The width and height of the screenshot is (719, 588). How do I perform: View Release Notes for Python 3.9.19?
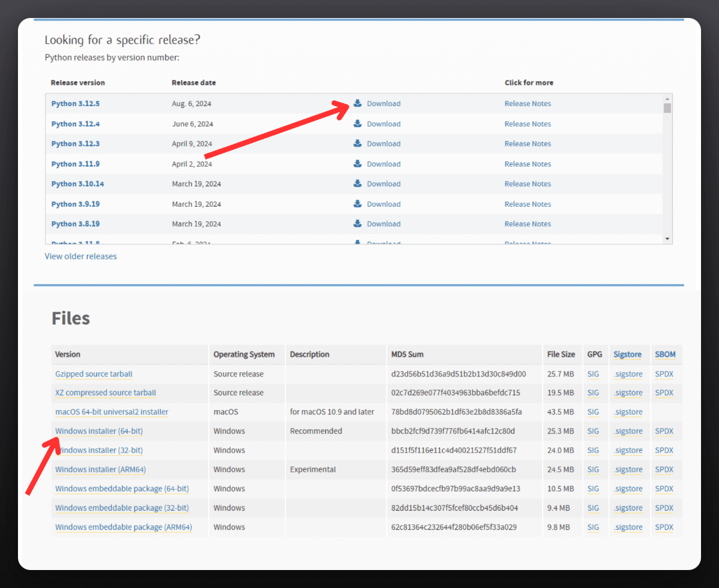pyautogui.click(x=527, y=204)
